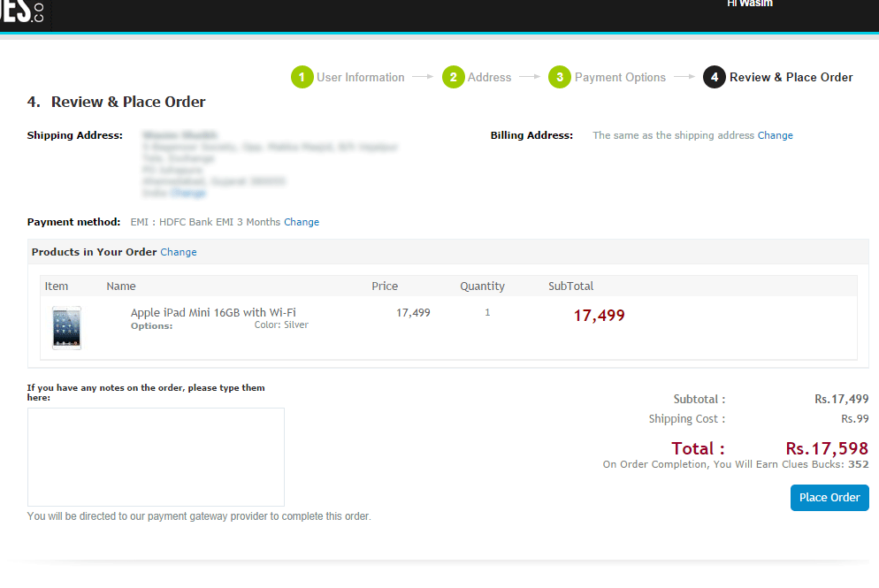Click the Rs.17,499 Subtotal summary value
This screenshot has width=879, height=588.
coord(842,399)
